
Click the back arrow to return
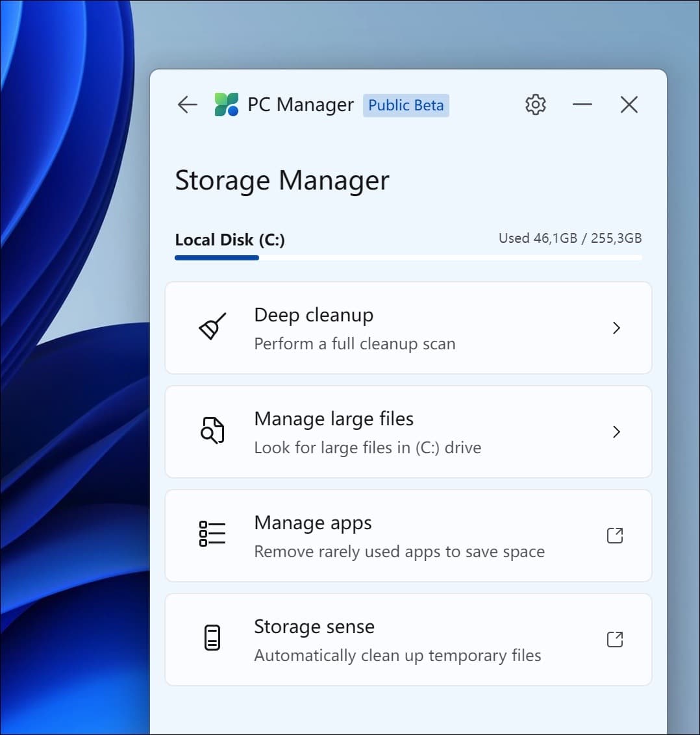(x=187, y=105)
